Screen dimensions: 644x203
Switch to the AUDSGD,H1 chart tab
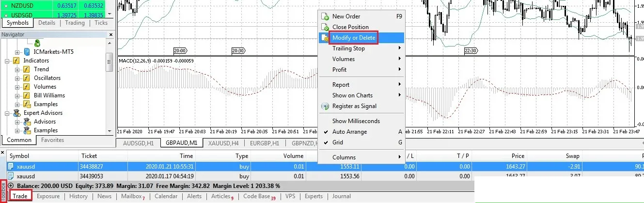(x=139, y=143)
